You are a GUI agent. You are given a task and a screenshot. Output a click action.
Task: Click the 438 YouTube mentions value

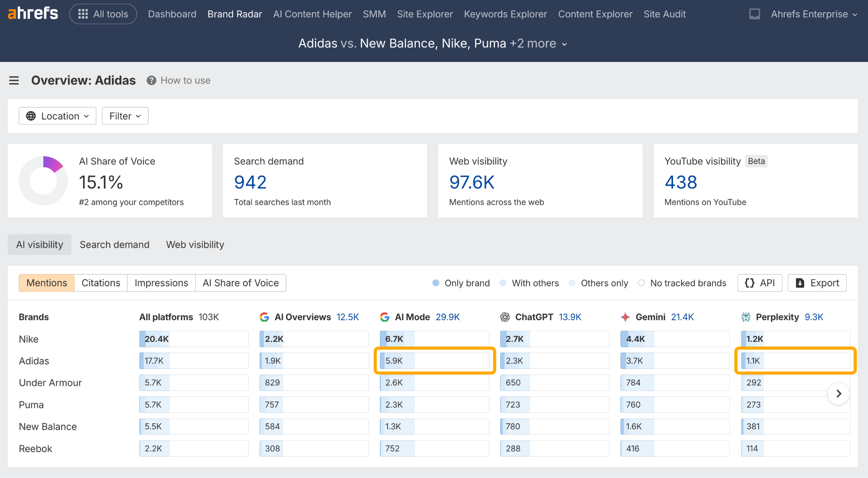681,182
